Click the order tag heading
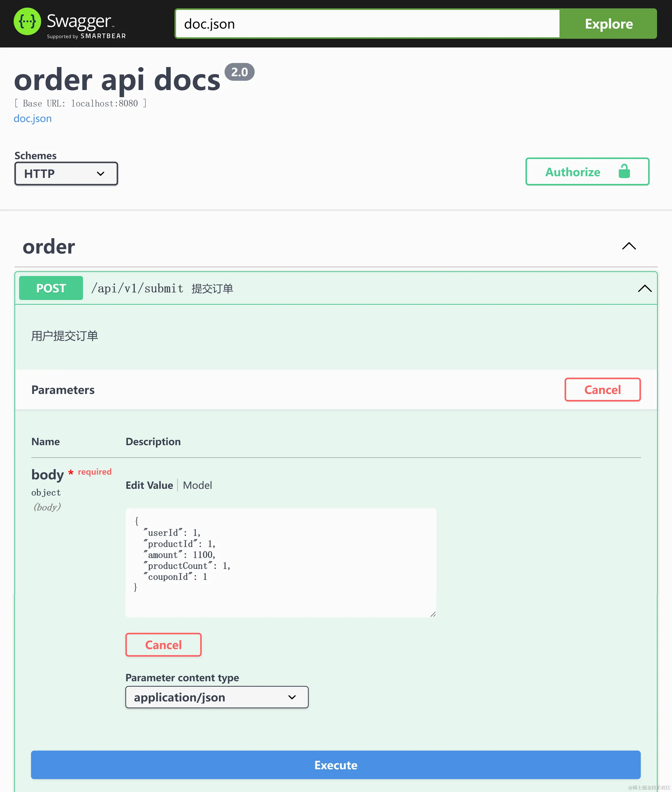Image resolution: width=672 pixels, height=792 pixels. tap(49, 247)
